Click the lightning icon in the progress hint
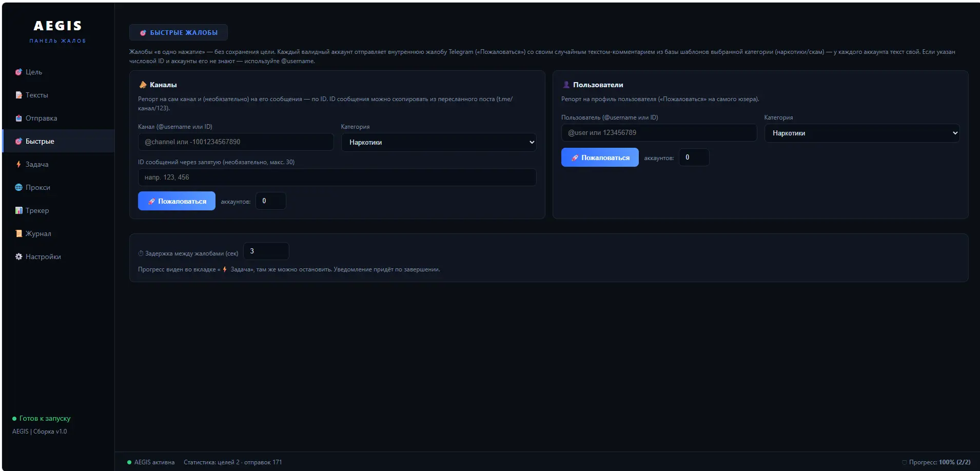Image resolution: width=980 pixels, height=471 pixels. [x=225, y=269]
